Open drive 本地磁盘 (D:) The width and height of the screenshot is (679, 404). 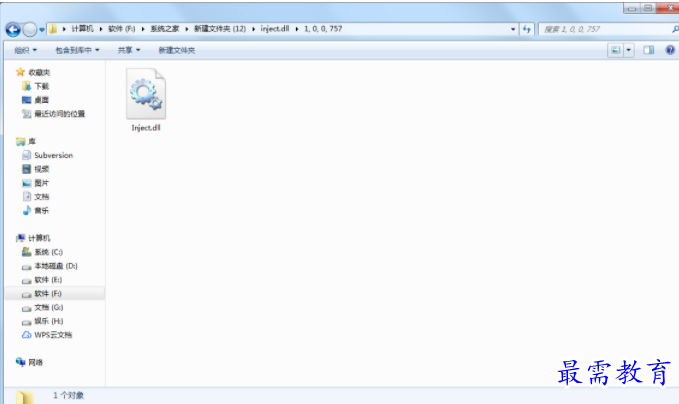[56, 266]
